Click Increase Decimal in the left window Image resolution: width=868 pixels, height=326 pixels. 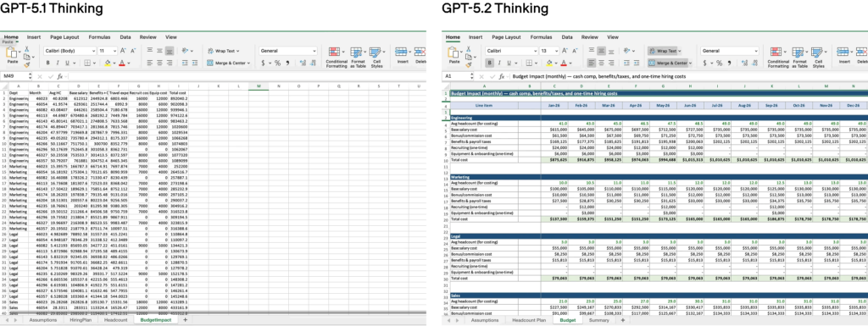click(303, 63)
